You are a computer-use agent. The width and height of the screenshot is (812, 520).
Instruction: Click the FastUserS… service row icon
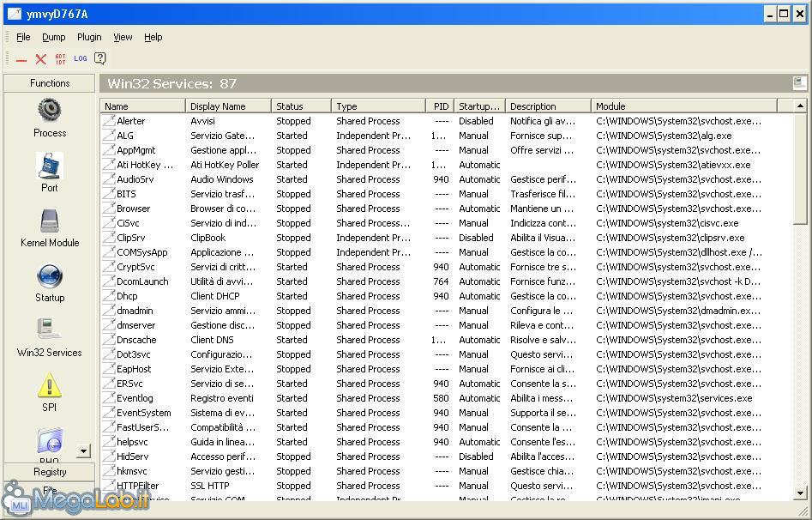pyautogui.click(x=109, y=427)
